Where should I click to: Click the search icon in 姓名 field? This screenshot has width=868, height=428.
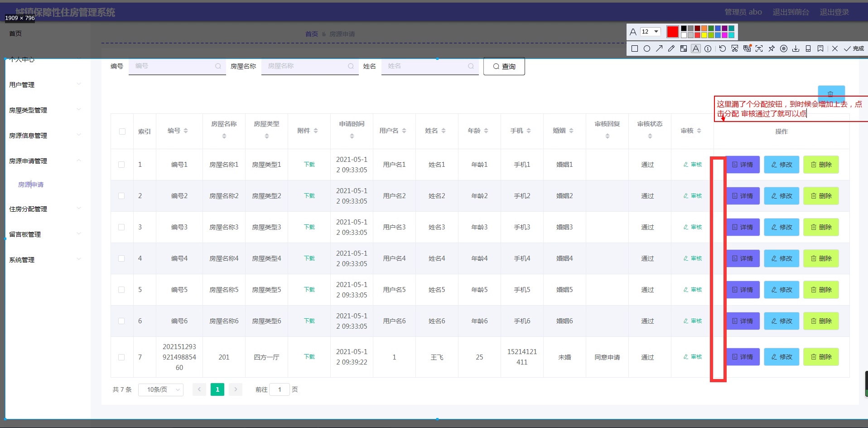(471, 66)
